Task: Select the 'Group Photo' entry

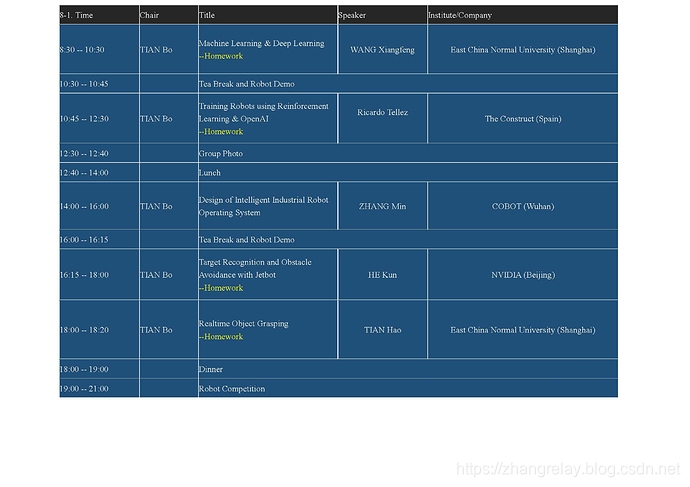Action: pos(220,154)
